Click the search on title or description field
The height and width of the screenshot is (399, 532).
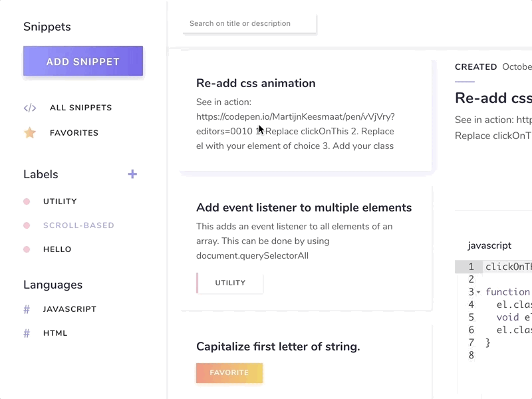point(249,23)
